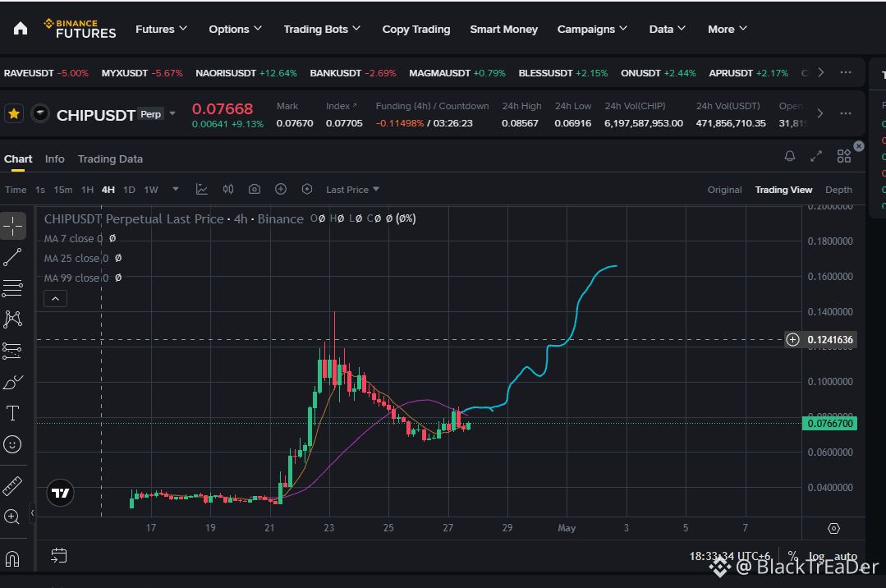886x588 pixels.
Task: Select pattern drawing tool
Action: coord(12,319)
